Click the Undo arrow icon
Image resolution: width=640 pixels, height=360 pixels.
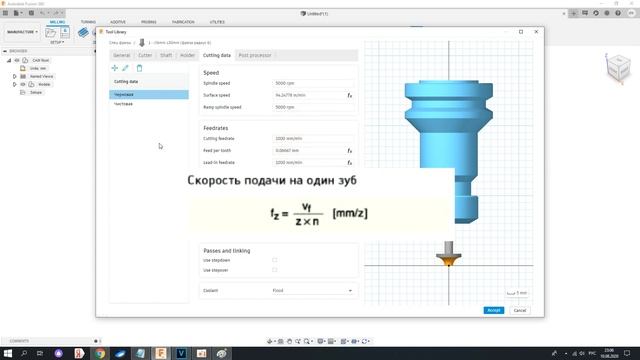point(43,13)
